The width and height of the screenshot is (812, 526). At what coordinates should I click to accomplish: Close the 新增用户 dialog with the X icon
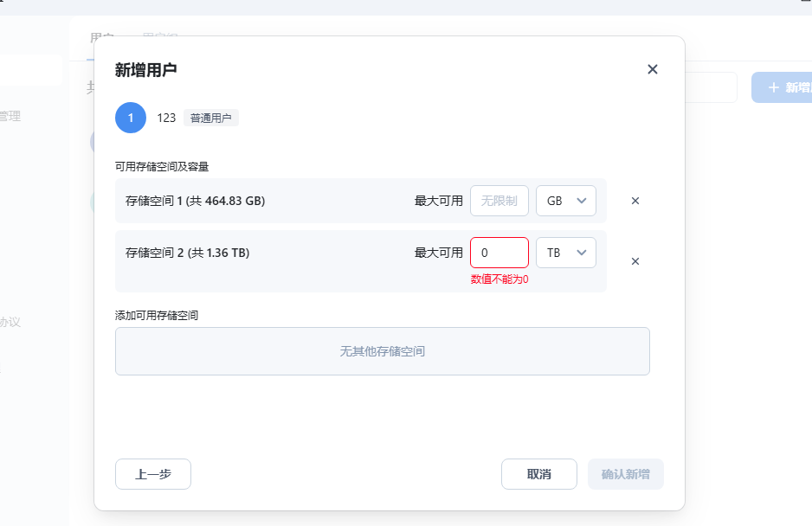[653, 69]
